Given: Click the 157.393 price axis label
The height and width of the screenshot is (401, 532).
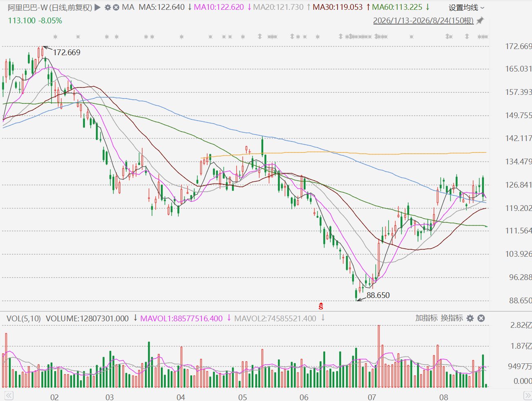Looking at the screenshot, I should click(x=519, y=92).
